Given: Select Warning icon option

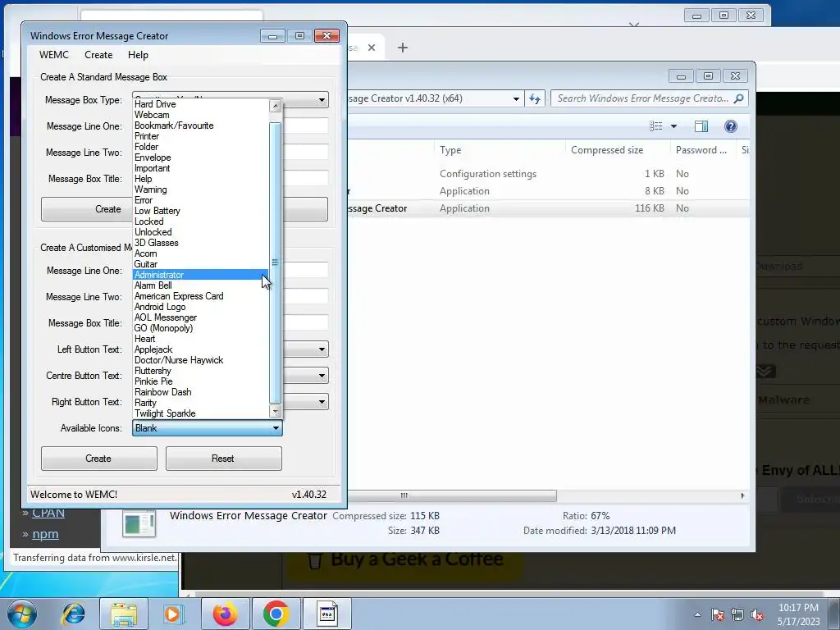Looking at the screenshot, I should pyautogui.click(x=200, y=189).
